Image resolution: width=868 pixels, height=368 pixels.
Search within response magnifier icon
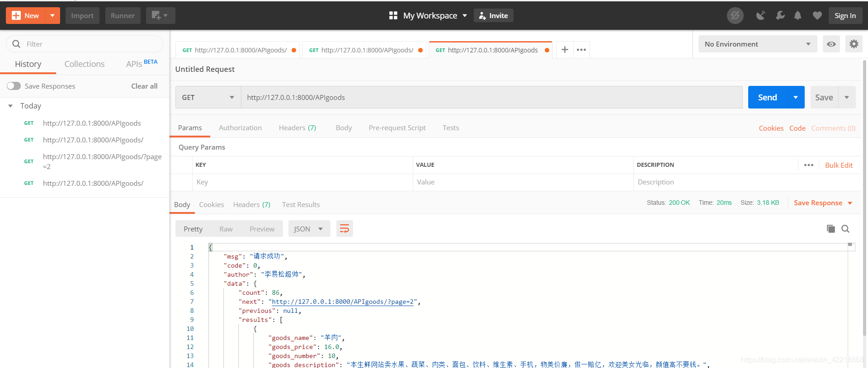click(x=845, y=229)
